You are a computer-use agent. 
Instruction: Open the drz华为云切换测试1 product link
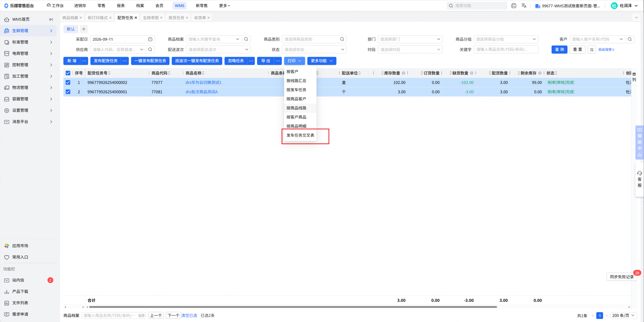pyautogui.click(x=203, y=82)
